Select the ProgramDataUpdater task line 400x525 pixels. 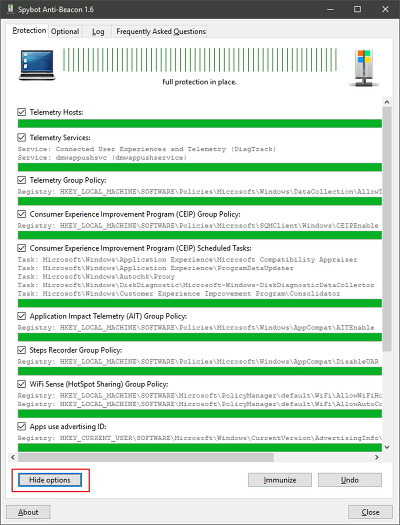[x=155, y=268]
